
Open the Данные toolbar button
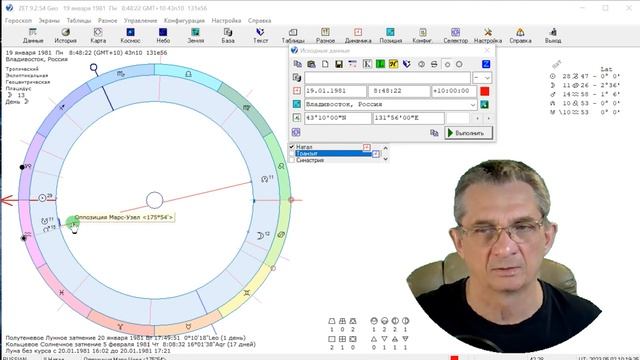click(33, 36)
